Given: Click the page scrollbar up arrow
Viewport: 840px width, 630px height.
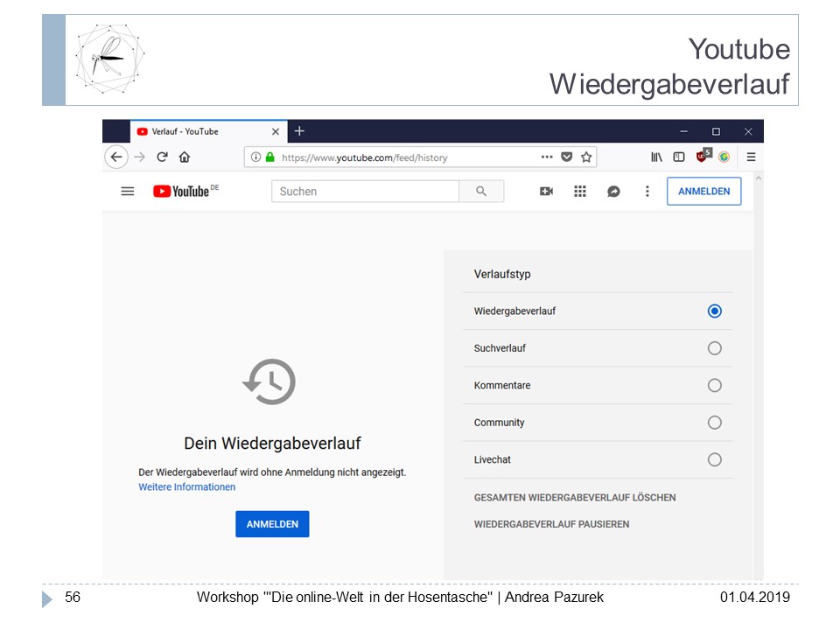Looking at the screenshot, I should [758, 178].
